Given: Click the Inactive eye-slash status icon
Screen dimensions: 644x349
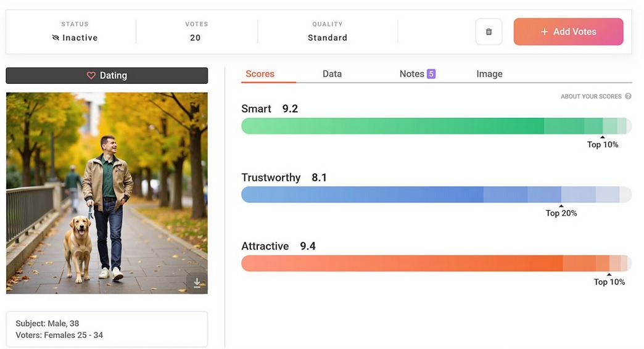Looking at the screenshot, I should pyautogui.click(x=56, y=38).
